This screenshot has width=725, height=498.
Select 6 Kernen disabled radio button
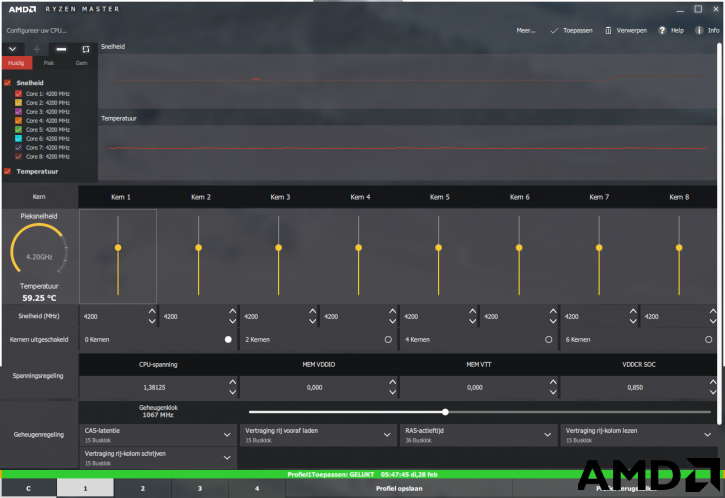[708, 339]
